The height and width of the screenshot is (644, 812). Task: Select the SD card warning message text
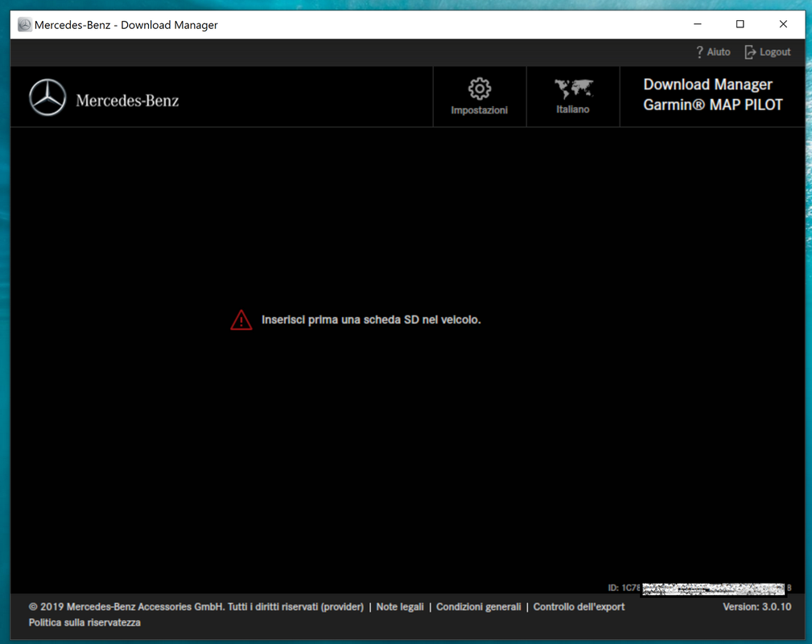(x=371, y=320)
